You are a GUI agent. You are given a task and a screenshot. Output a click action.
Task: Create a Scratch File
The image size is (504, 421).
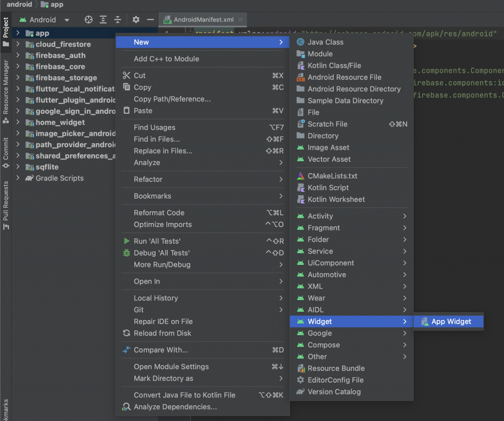(351, 124)
